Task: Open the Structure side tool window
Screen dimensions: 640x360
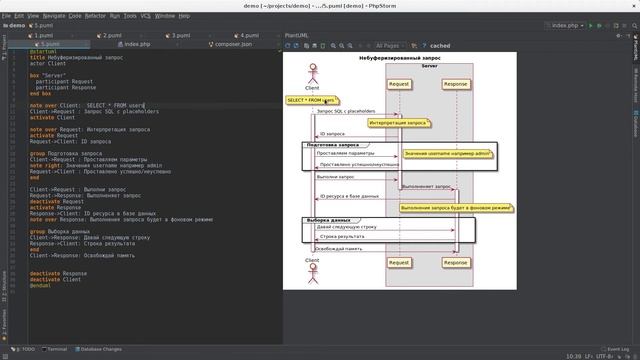Action: (4, 286)
